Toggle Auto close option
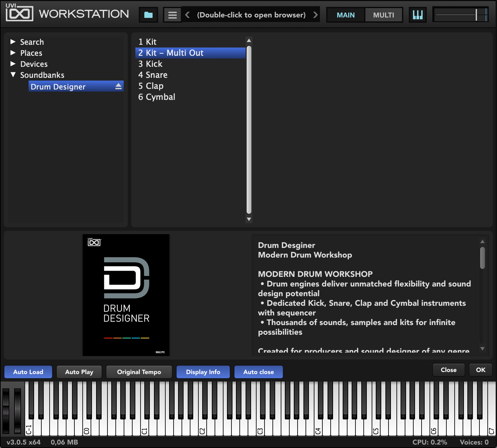The height and width of the screenshot is (448, 497). [x=259, y=372]
